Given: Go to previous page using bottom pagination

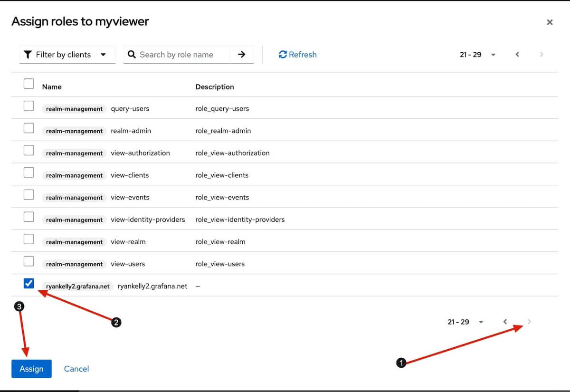Looking at the screenshot, I should tap(505, 322).
